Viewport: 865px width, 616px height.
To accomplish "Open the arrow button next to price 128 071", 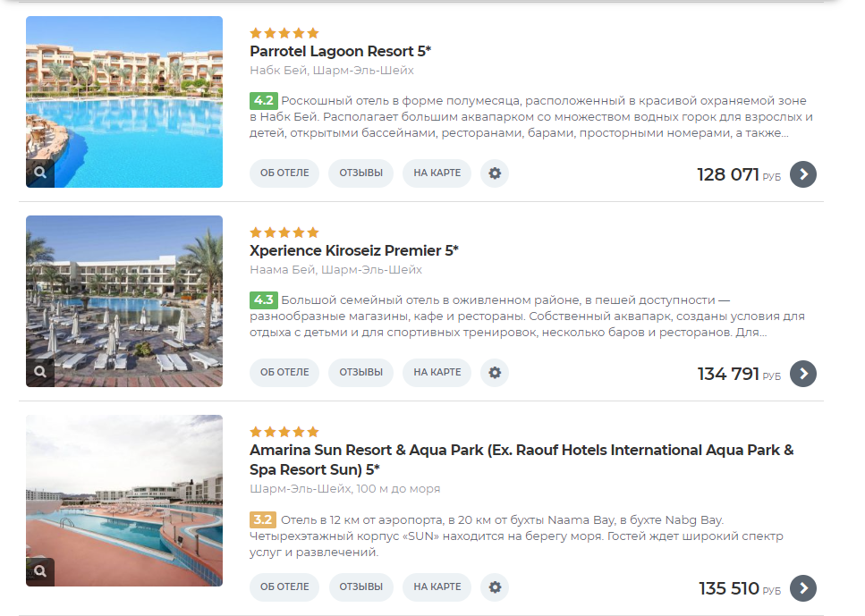I will [802, 174].
